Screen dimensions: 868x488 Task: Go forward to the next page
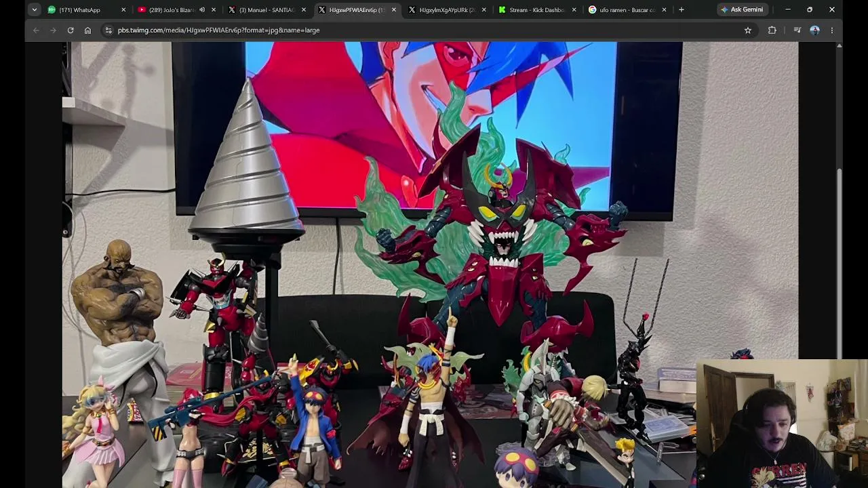point(53,30)
